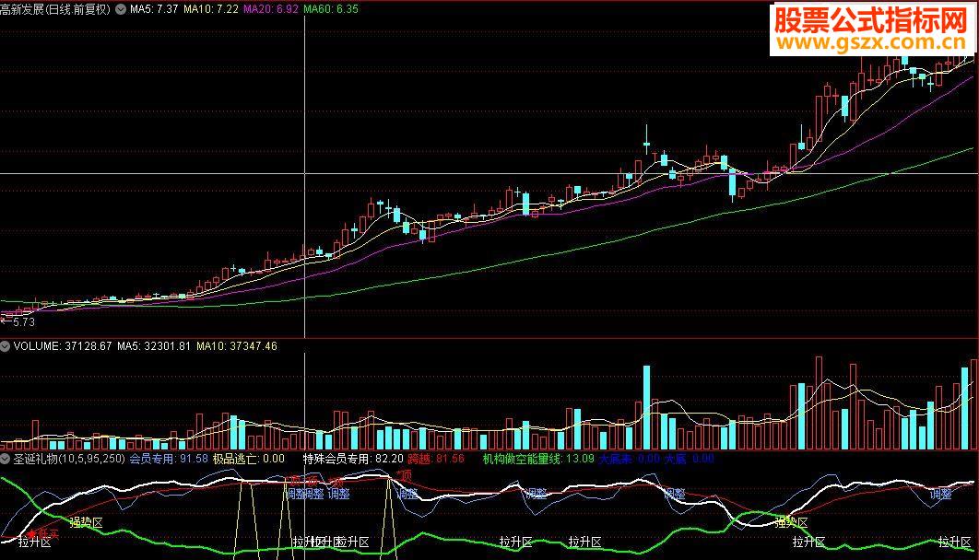Expand the 圣诞礼物 indicator dropdown arrow
Screen dimensions: 979x560
pyautogui.click(x=5, y=459)
